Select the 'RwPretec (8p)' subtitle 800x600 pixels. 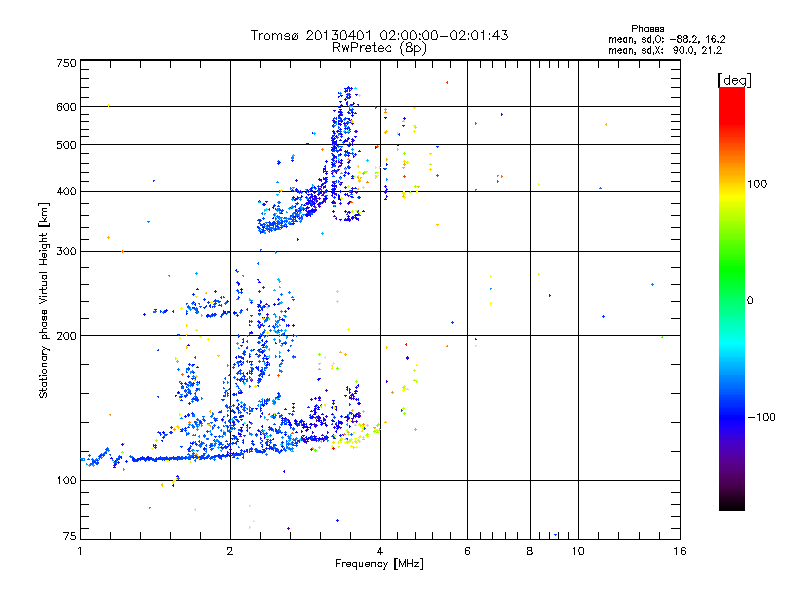(379, 48)
